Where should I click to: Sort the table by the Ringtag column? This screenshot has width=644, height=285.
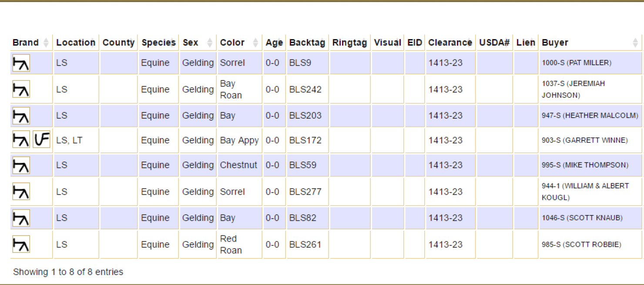350,43
